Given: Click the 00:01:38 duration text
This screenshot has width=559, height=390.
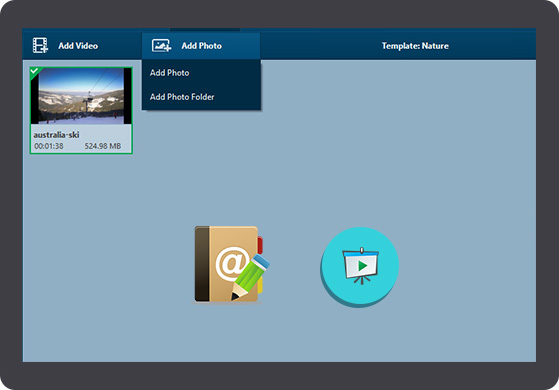Looking at the screenshot, I should [x=49, y=146].
